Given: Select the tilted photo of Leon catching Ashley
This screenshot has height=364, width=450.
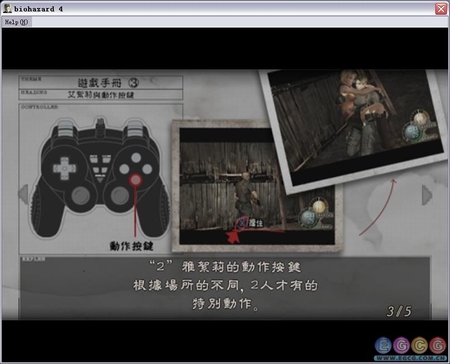Looking at the screenshot, I should pyautogui.click(x=355, y=128).
